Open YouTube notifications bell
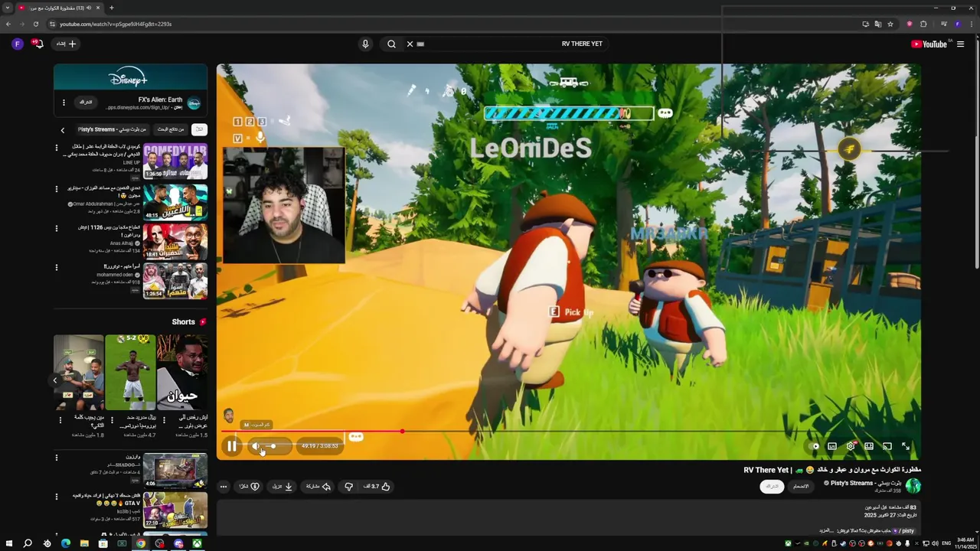Image resolution: width=980 pixels, height=551 pixels. pos(38,44)
